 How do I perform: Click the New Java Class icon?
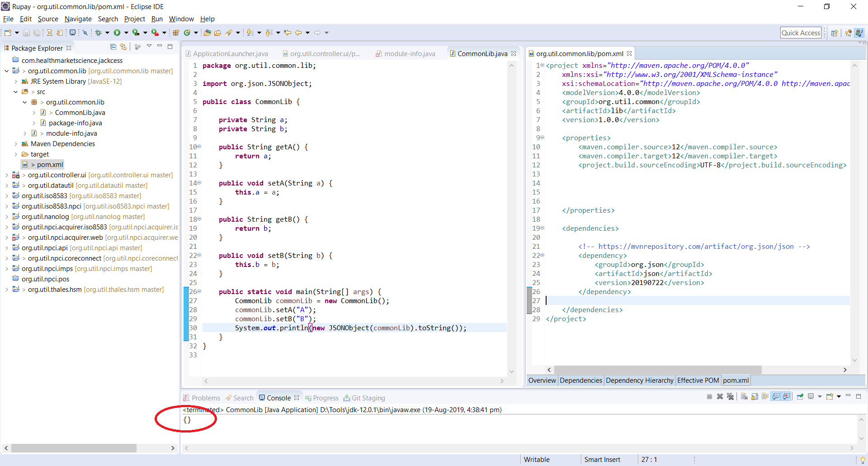tap(187, 33)
